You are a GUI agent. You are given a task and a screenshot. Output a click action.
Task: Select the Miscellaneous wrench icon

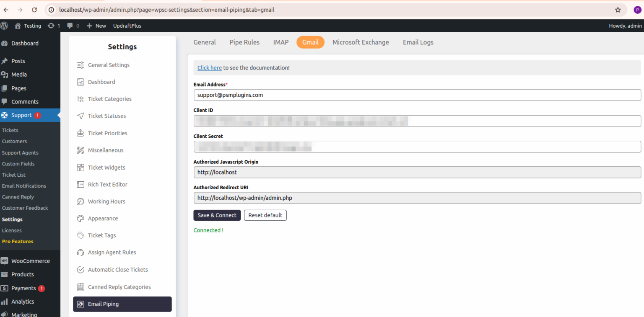tap(80, 150)
